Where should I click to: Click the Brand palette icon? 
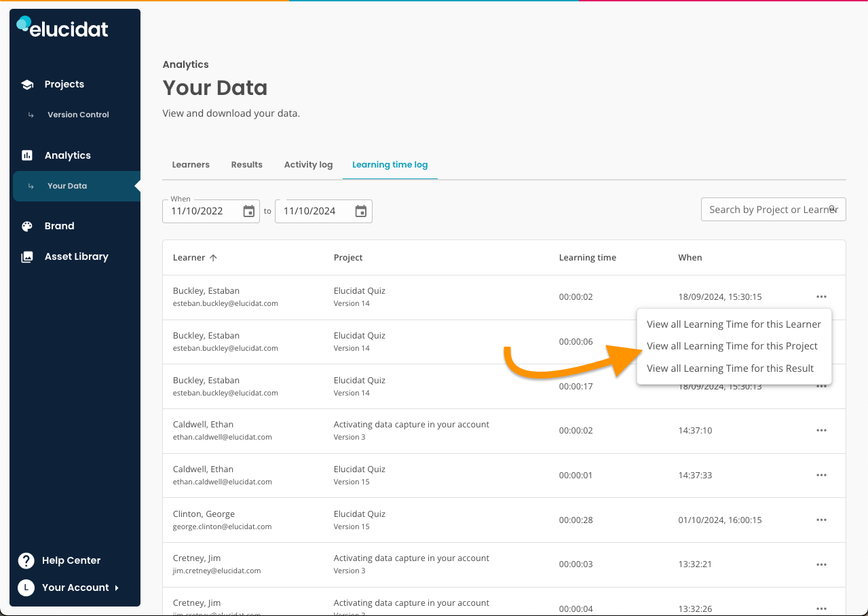tap(27, 227)
